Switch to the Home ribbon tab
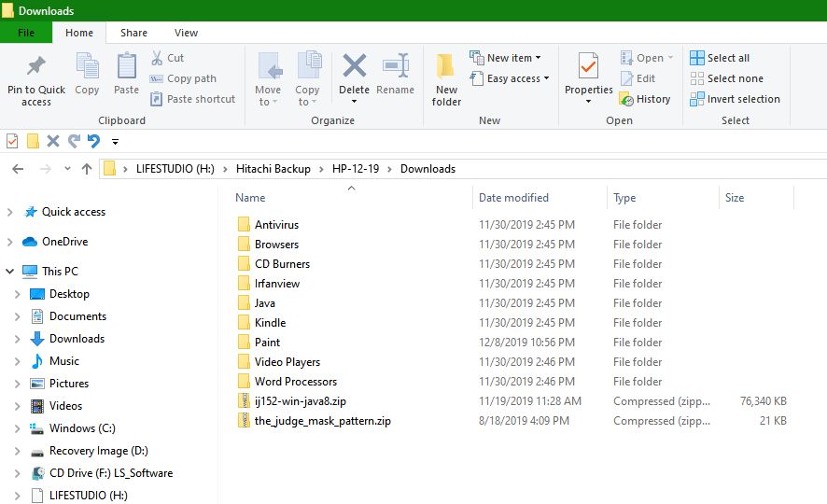827x504 pixels. click(x=79, y=33)
